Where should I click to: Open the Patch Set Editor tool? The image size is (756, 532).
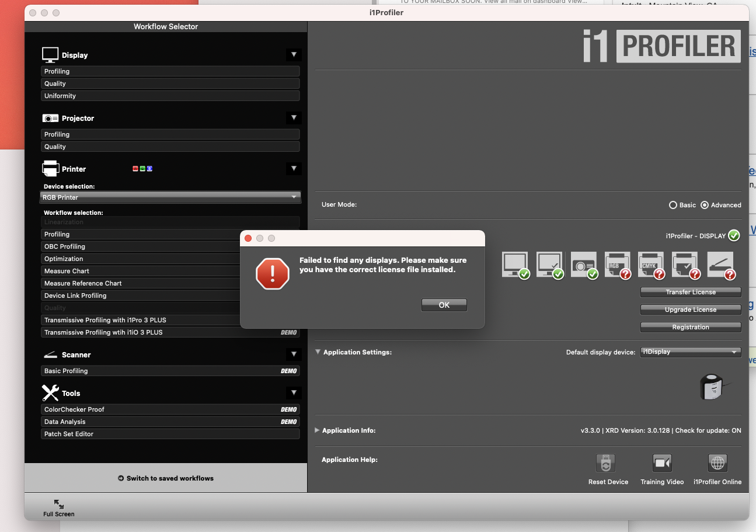pyautogui.click(x=170, y=434)
